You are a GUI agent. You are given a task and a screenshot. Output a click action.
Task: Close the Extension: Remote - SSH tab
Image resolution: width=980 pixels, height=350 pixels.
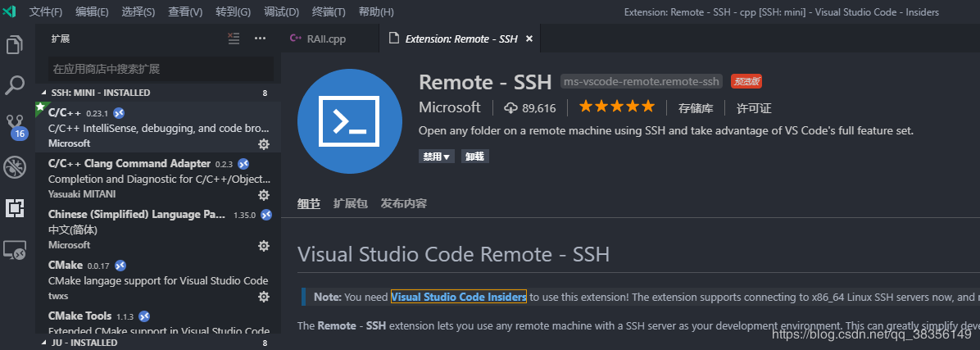[x=529, y=39]
